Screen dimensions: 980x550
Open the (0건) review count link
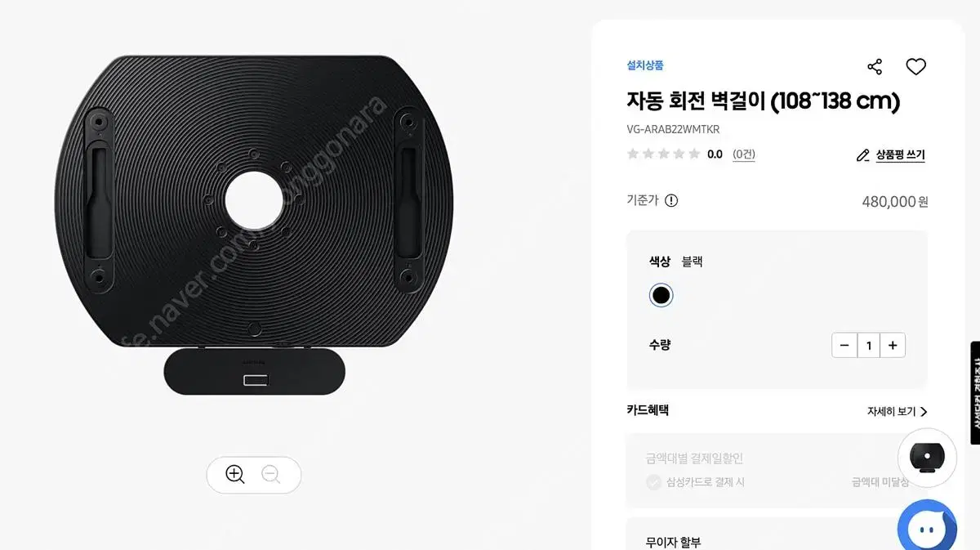tap(743, 154)
